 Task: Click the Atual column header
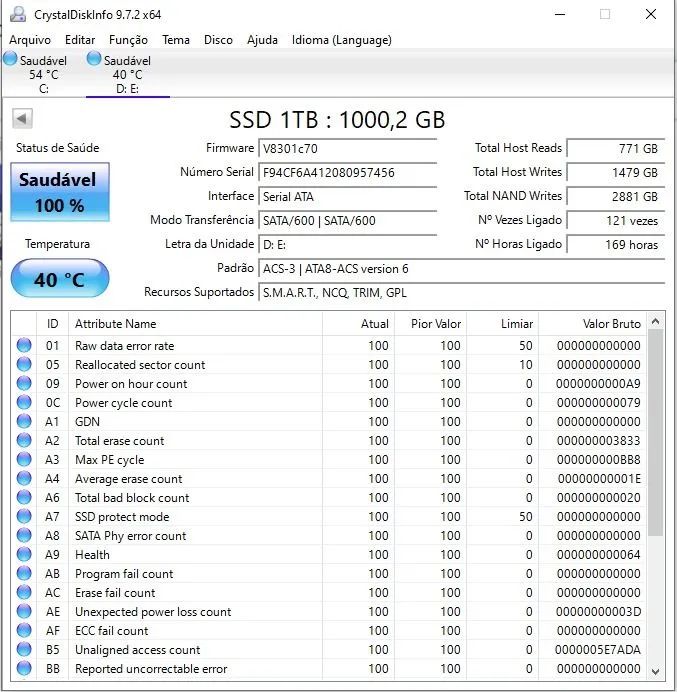(x=359, y=324)
